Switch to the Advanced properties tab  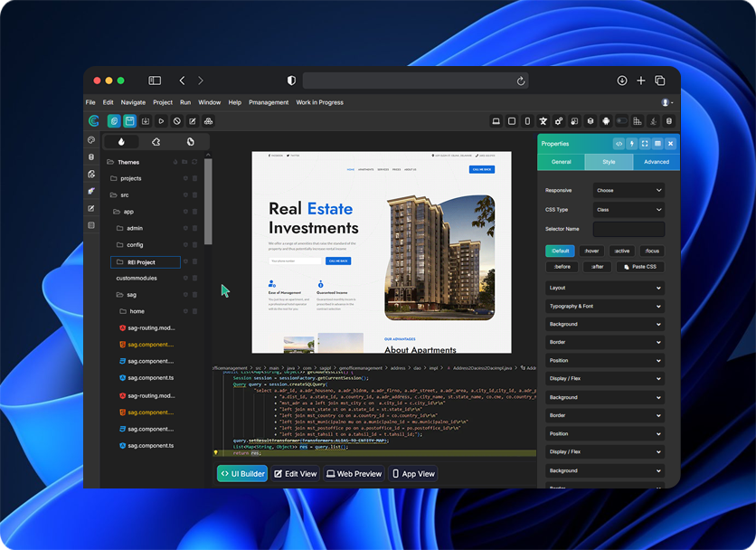pyautogui.click(x=657, y=162)
